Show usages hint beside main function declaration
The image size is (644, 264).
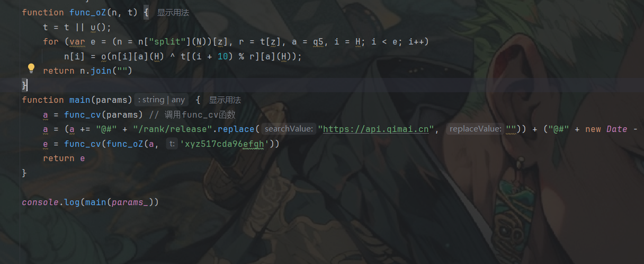tap(225, 100)
